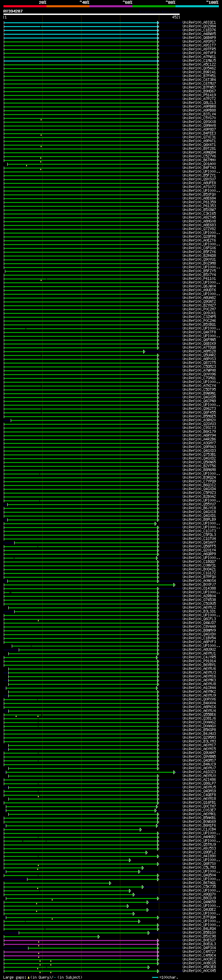Select label UniRef100_C1GTU4
Viewport: 222px width, 980px height.
199,539
